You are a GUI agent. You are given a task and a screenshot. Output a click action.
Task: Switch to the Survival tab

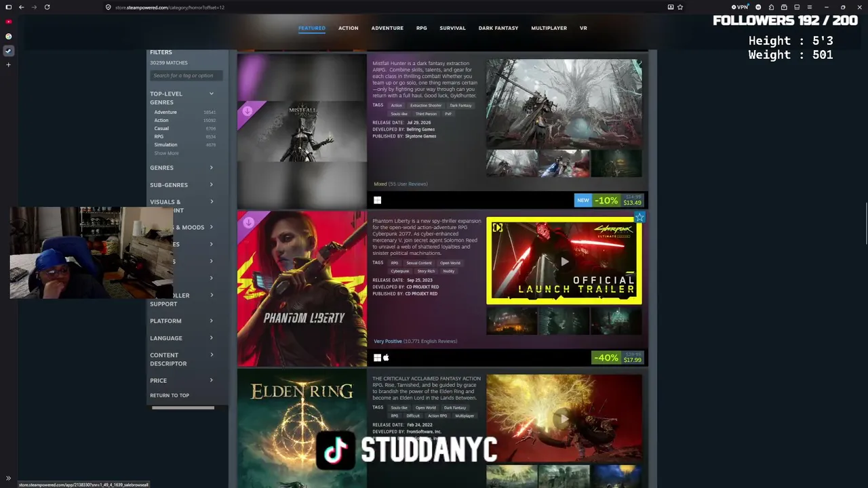pos(452,28)
